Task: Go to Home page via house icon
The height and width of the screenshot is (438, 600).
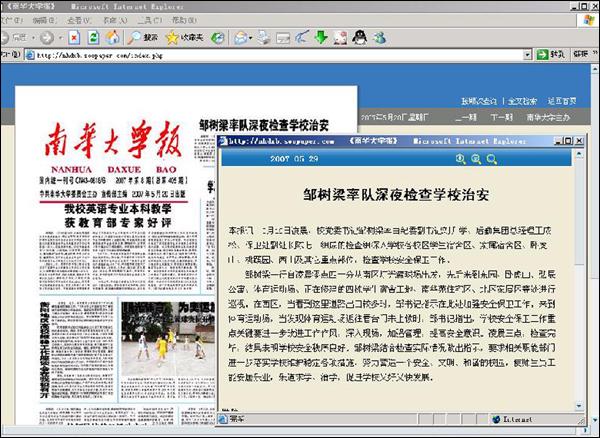Action: (x=113, y=37)
